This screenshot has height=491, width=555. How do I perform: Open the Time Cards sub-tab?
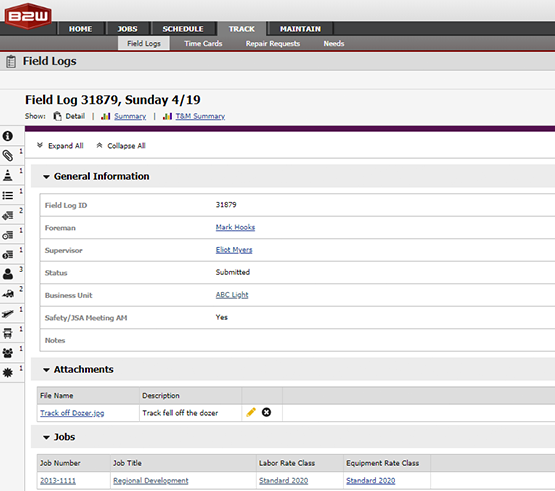(x=203, y=44)
